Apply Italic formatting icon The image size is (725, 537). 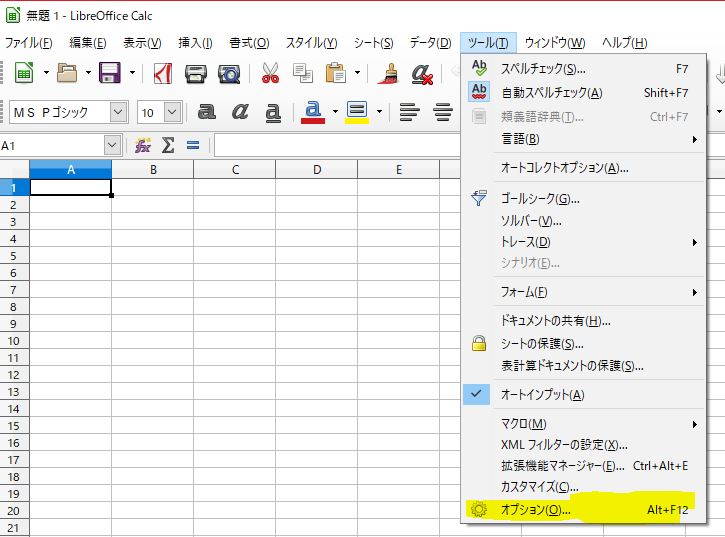click(240, 111)
